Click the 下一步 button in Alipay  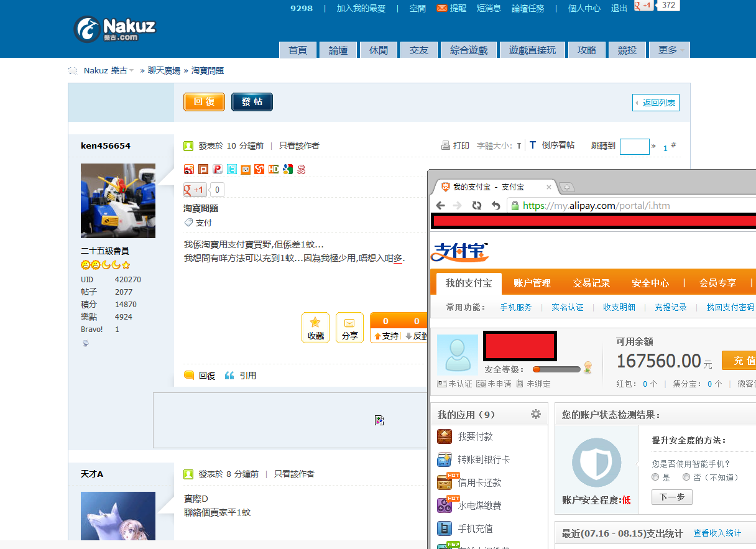tap(671, 497)
